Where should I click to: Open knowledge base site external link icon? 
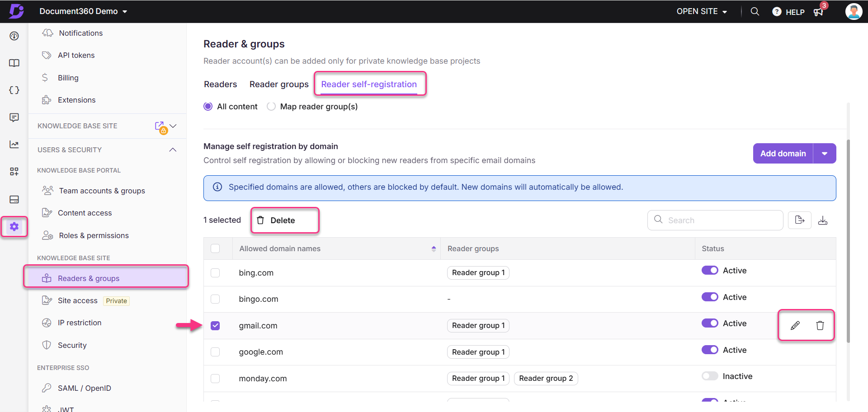[x=160, y=126]
